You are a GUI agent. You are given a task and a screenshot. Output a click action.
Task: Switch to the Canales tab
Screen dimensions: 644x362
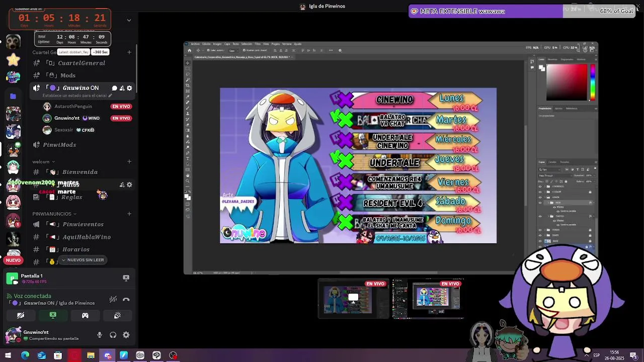(x=552, y=162)
